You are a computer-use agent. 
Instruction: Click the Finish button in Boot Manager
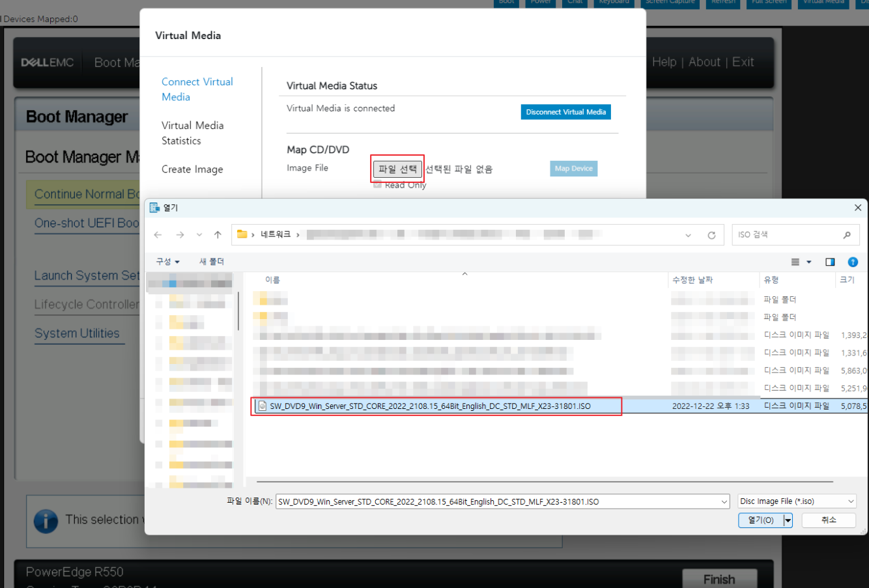pos(719,579)
